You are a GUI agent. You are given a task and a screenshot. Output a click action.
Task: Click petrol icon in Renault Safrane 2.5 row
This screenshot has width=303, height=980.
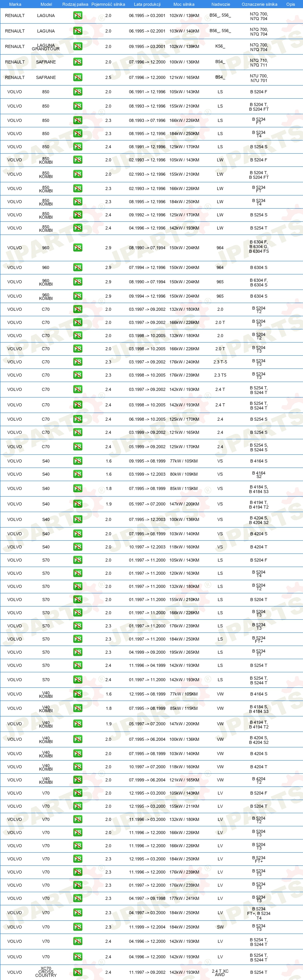coord(77,77)
